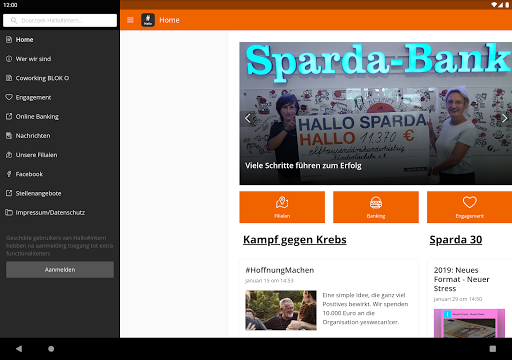Viewport: 512px width, 360px height.
Task: Open the Kampf gegen Krebs heading link
Action: pyautogui.click(x=295, y=240)
